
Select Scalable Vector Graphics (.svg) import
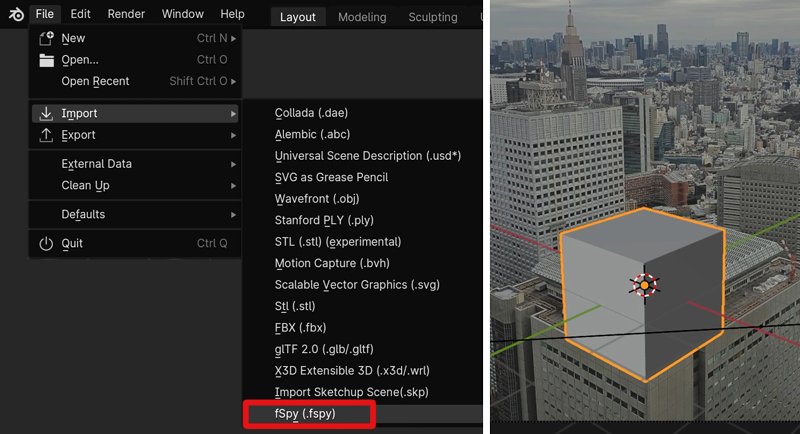357,285
